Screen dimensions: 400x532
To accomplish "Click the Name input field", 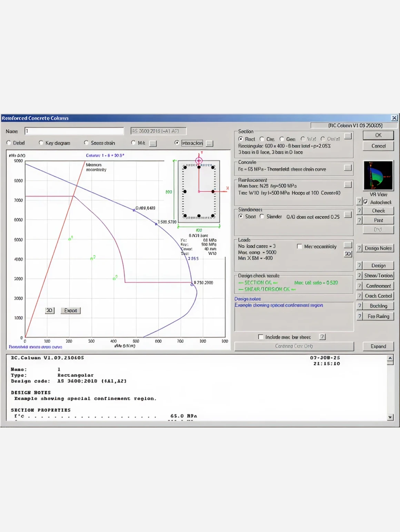I will pyautogui.click(x=74, y=131).
